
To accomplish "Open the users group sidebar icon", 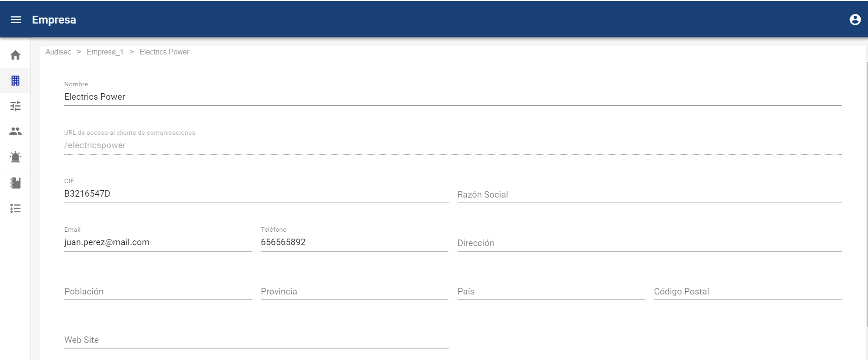I will [16, 132].
